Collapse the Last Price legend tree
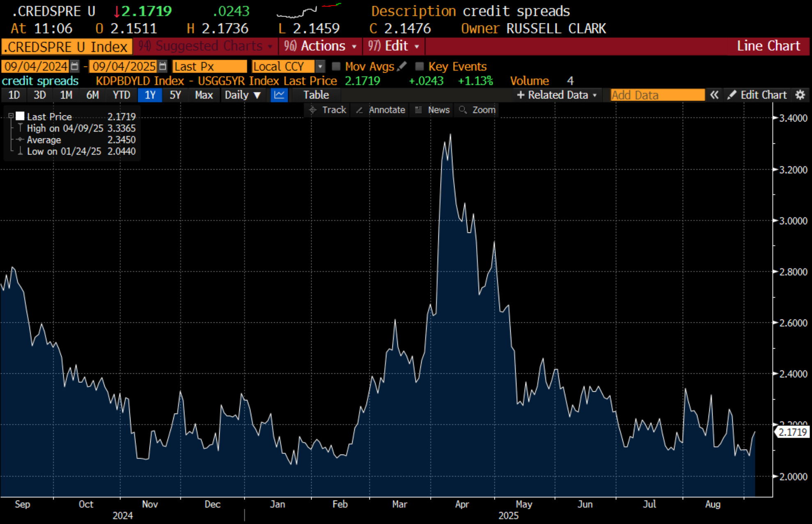The width and height of the screenshot is (812, 524). coord(11,116)
